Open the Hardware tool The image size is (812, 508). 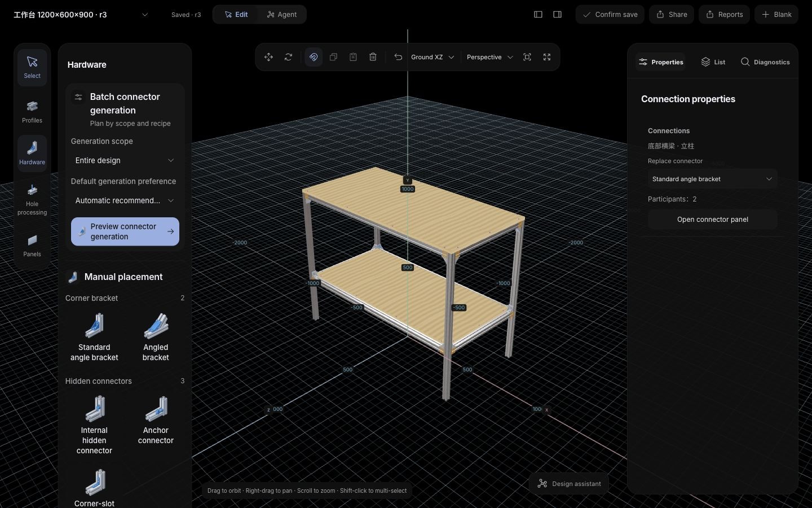pos(32,153)
